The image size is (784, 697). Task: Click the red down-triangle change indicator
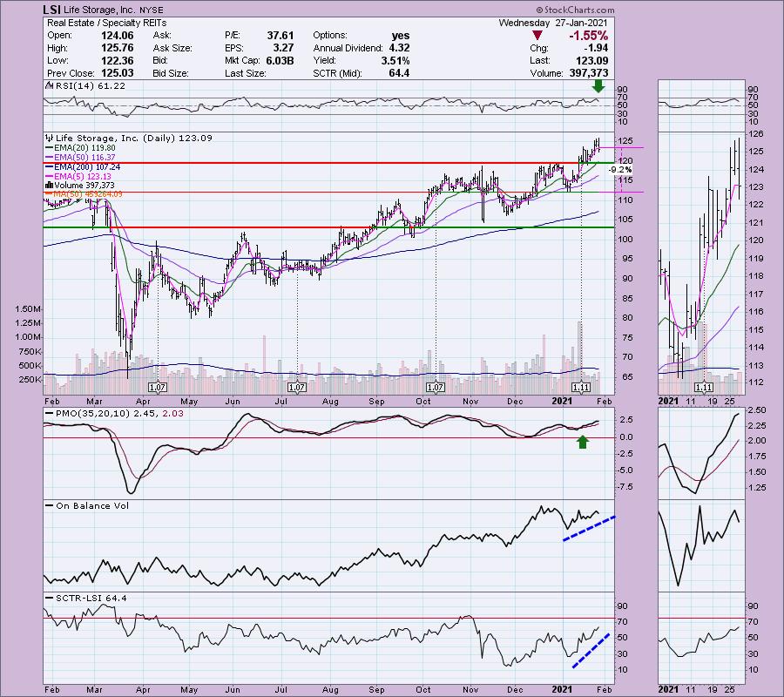click(537, 36)
